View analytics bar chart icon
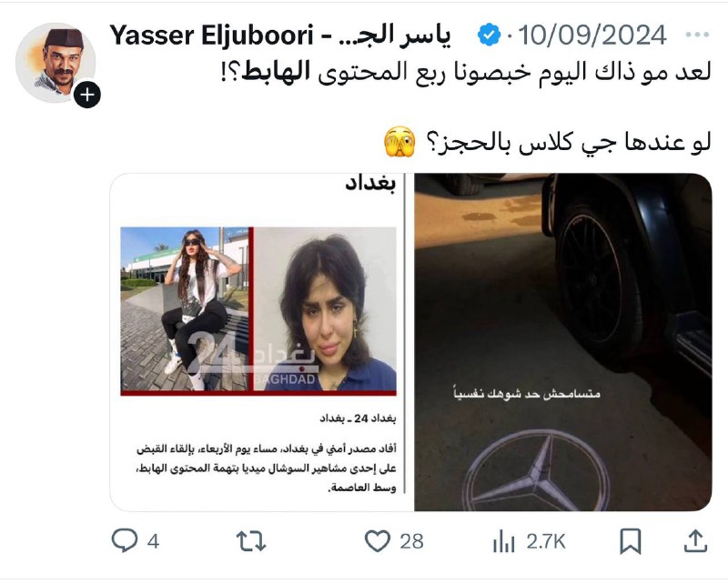The image size is (728, 584). point(504,541)
